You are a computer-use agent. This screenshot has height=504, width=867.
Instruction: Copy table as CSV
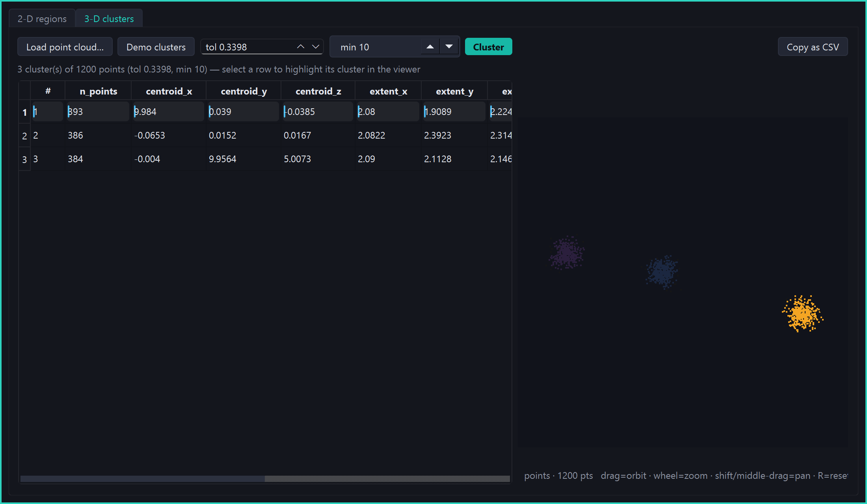tap(813, 47)
